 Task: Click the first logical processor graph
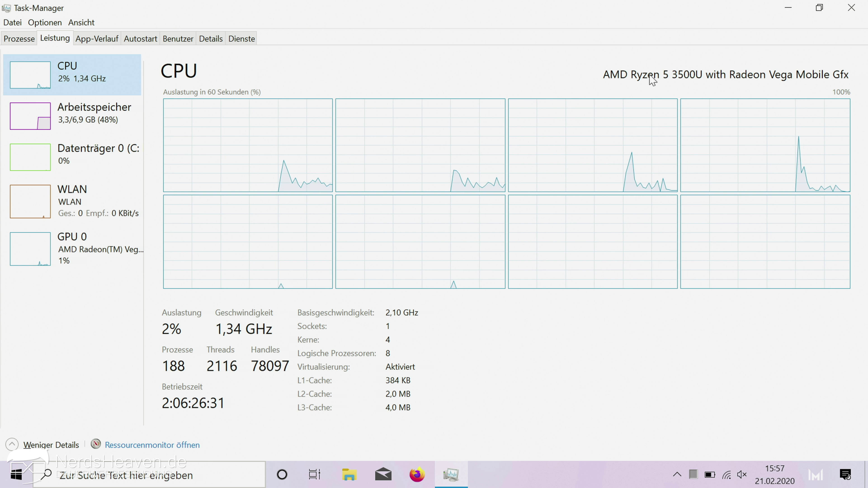click(x=248, y=145)
